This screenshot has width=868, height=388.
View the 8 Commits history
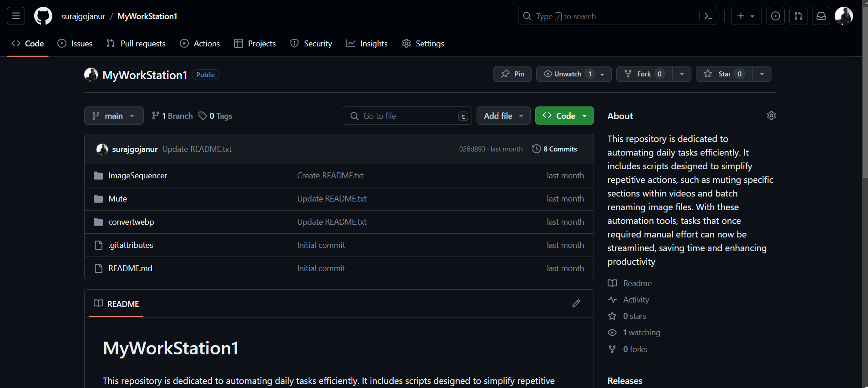pyautogui.click(x=554, y=149)
